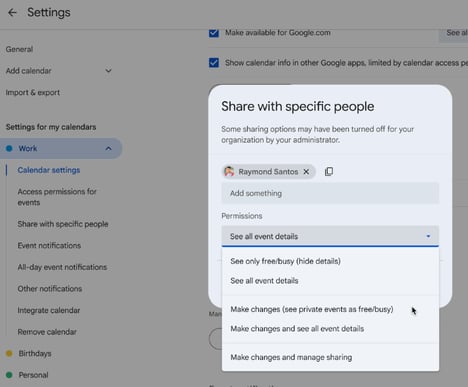
Task: Click the Add something input field
Action: (x=330, y=193)
